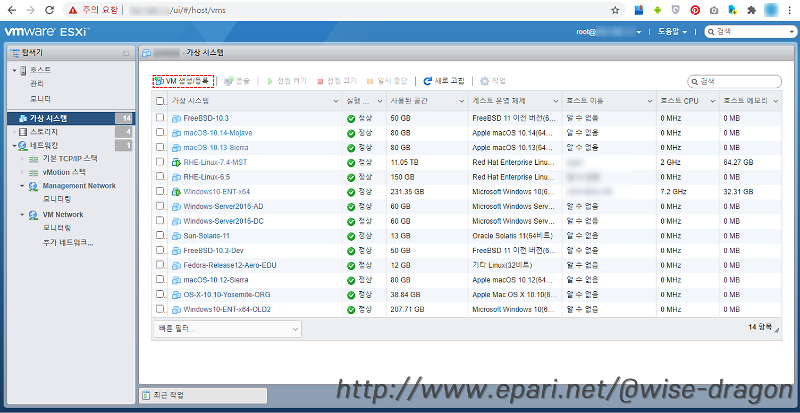Viewport: 800px width, 413px height.
Task: Click the Sun-Solaris-11 VM icon
Action: tap(176, 236)
